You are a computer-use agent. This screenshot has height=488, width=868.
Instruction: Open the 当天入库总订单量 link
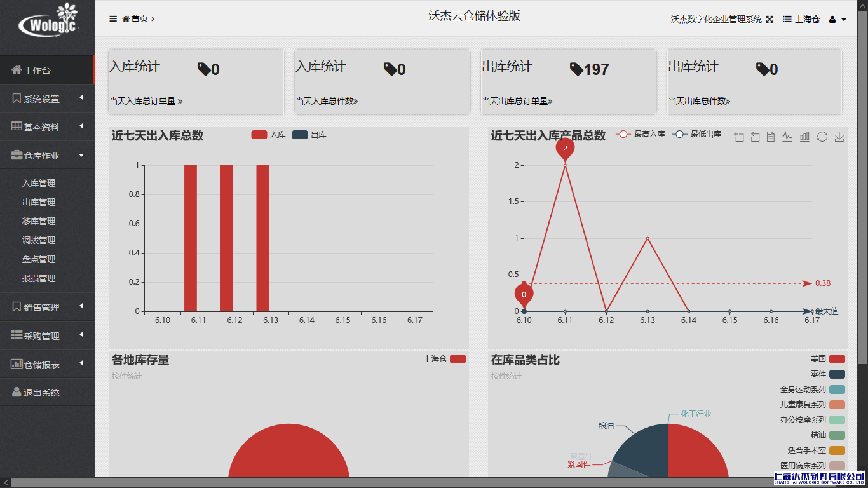pos(146,101)
